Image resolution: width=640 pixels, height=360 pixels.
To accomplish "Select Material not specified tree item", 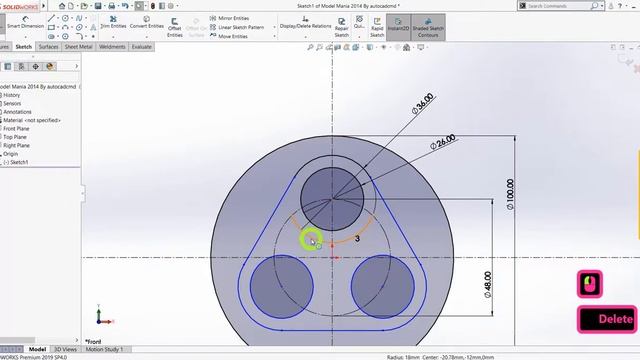I will click(31, 120).
